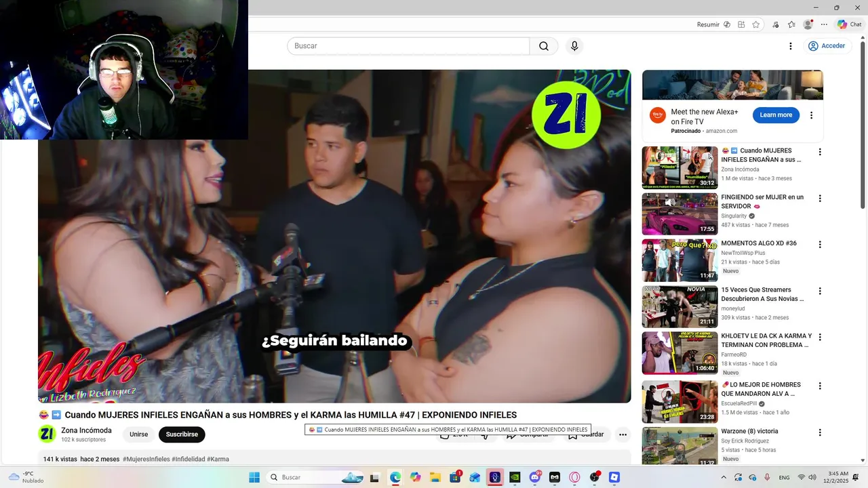Open the Windows Start menu
The width and height of the screenshot is (868, 488).
(254, 477)
